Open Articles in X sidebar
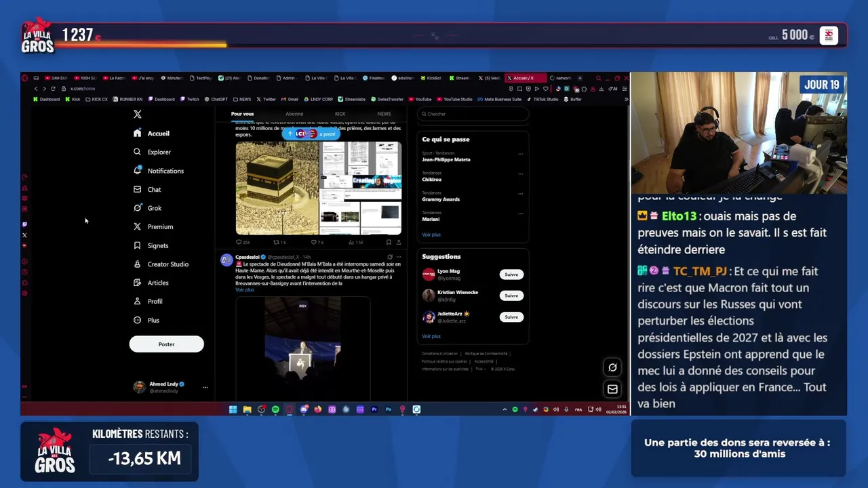The image size is (868, 488). pyautogui.click(x=151, y=283)
